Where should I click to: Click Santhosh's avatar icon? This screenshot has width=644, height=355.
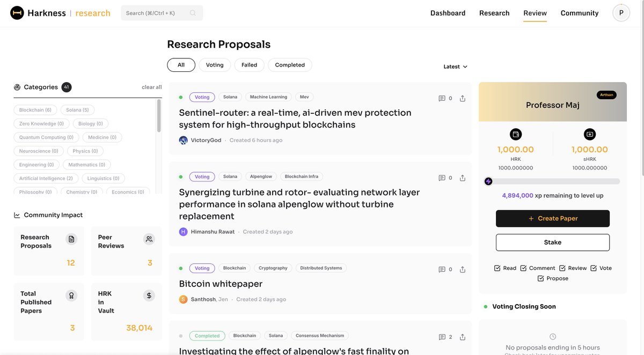(184, 299)
